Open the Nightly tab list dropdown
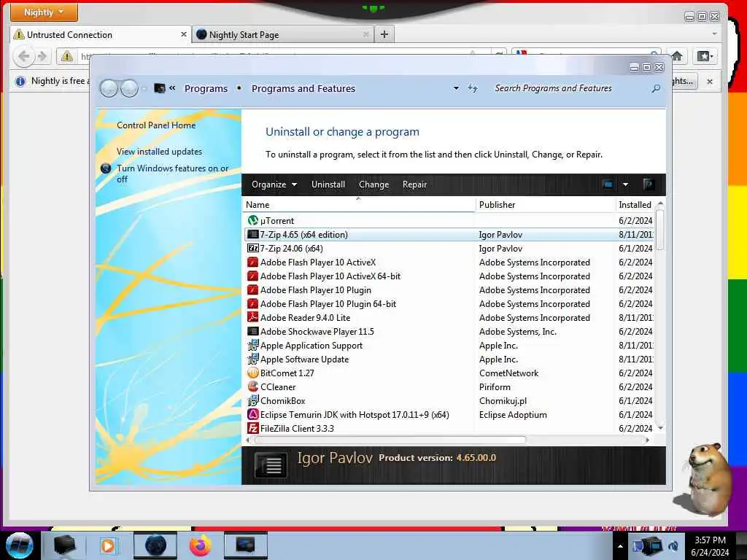The width and height of the screenshot is (747, 560). click(x=714, y=34)
